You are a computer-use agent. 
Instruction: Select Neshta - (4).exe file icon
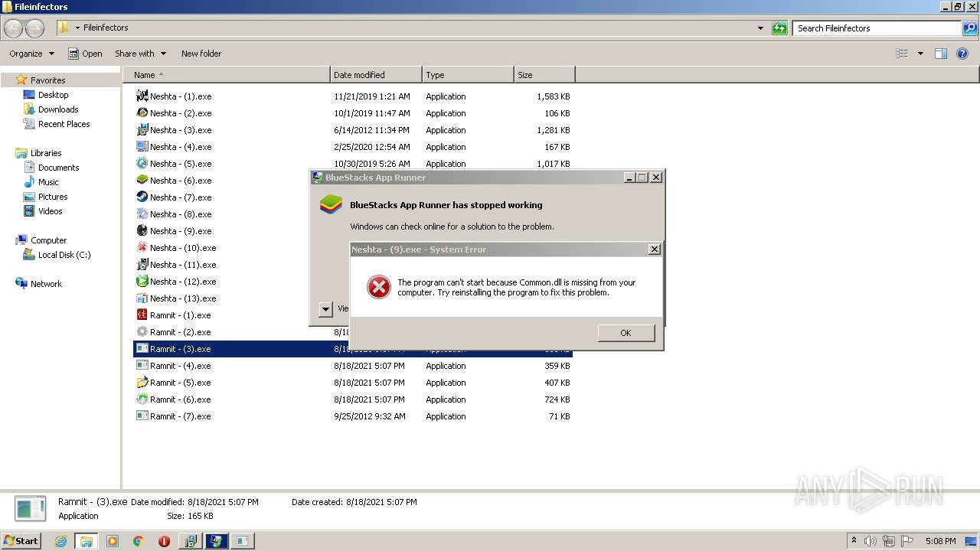(x=142, y=146)
